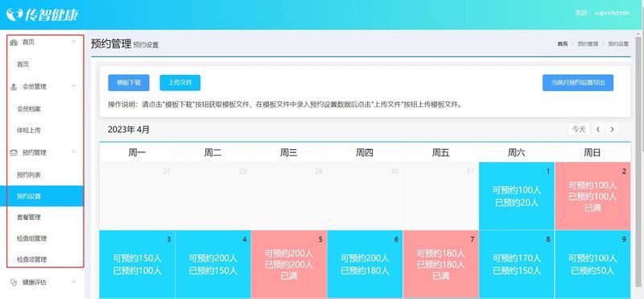Expand the 健康评估 group chevron
644x299 pixels.
pyautogui.click(x=73, y=282)
